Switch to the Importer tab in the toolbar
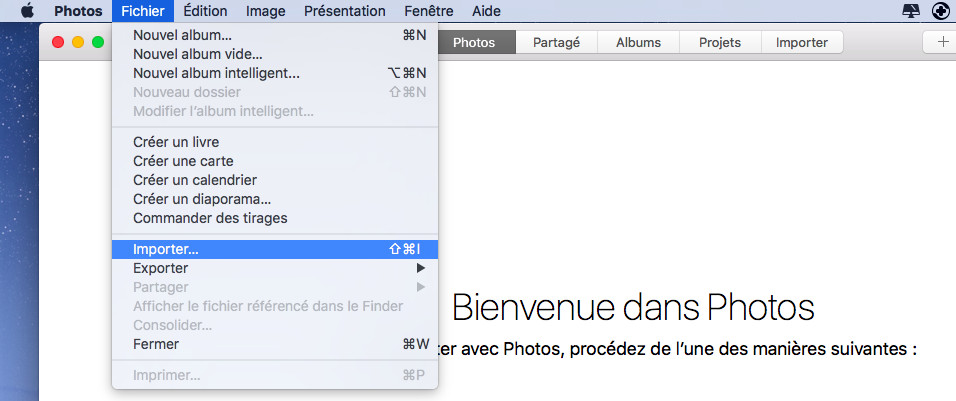Image resolution: width=956 pixels, height=401 pixels. 802,43
